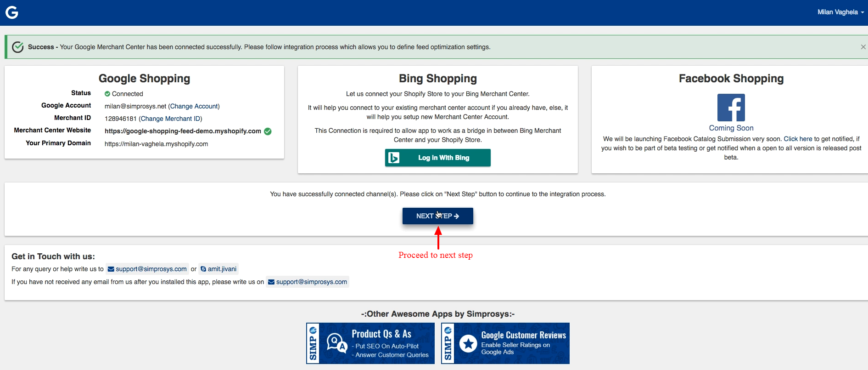Click the Other Awesome Apps by Simprosys heading

(438, 314)
